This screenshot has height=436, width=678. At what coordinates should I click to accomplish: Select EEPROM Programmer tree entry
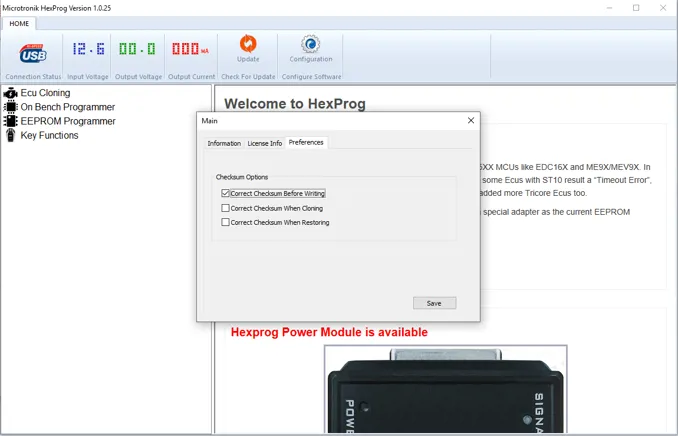click(x=68, y=121)
